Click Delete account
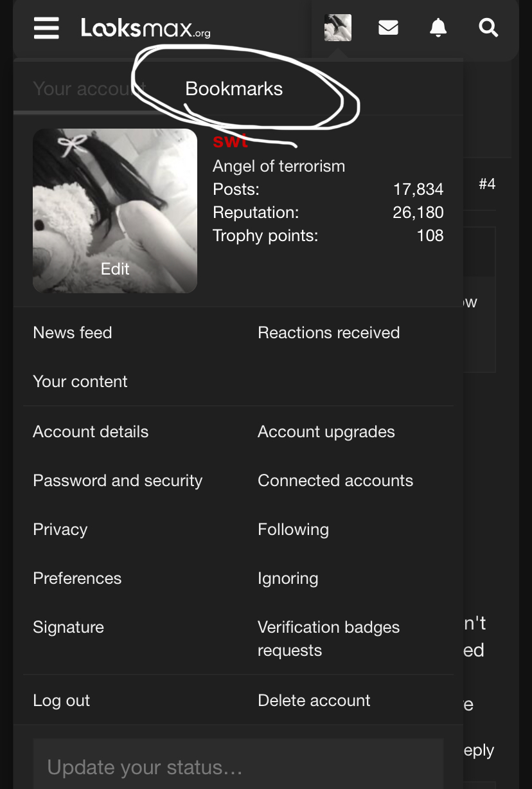The width and height of the screenshot is (532, 789). click(x=314, y=700)
